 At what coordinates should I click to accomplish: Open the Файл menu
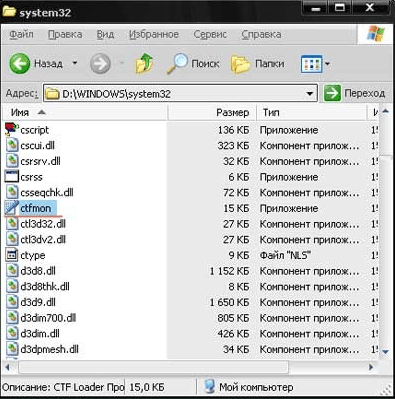[x=21, y=34]
